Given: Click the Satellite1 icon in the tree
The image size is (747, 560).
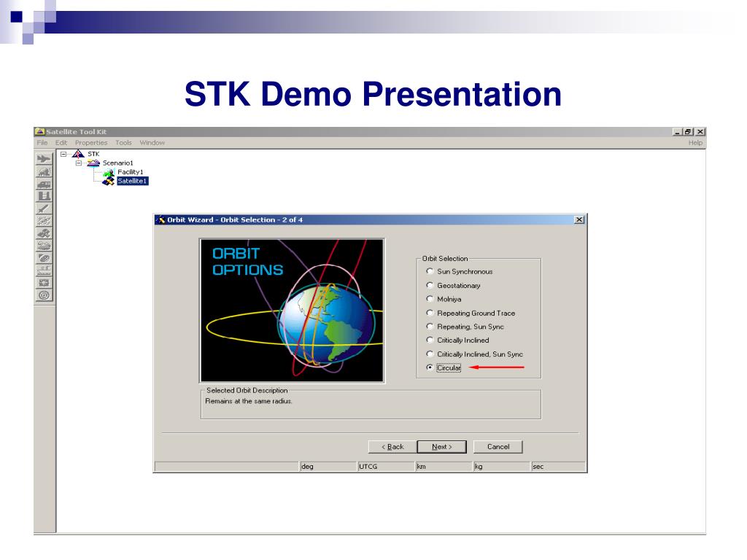Looking at the screenshot, I should [109, 181].
